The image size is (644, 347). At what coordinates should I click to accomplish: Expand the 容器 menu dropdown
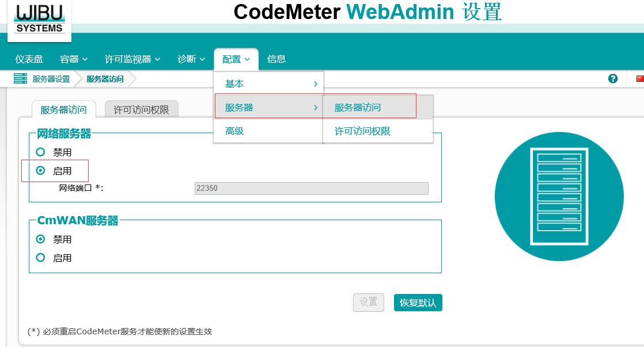74,59
